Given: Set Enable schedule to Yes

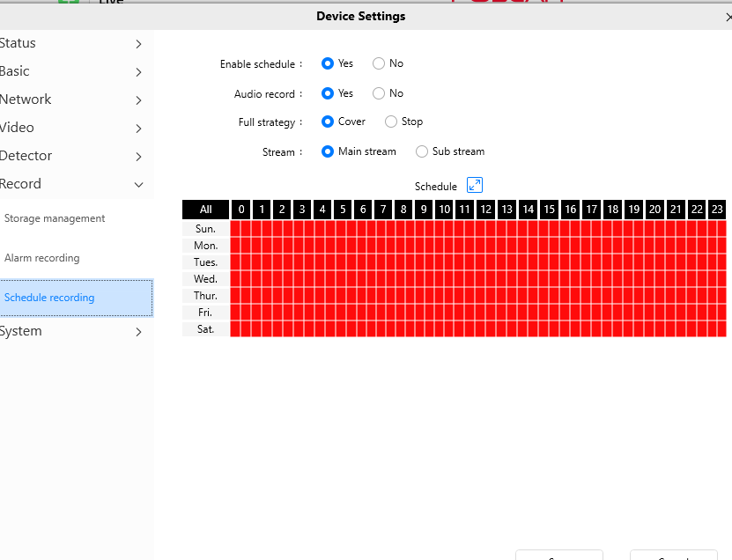Looking at the screenshot, I should 328,63.
